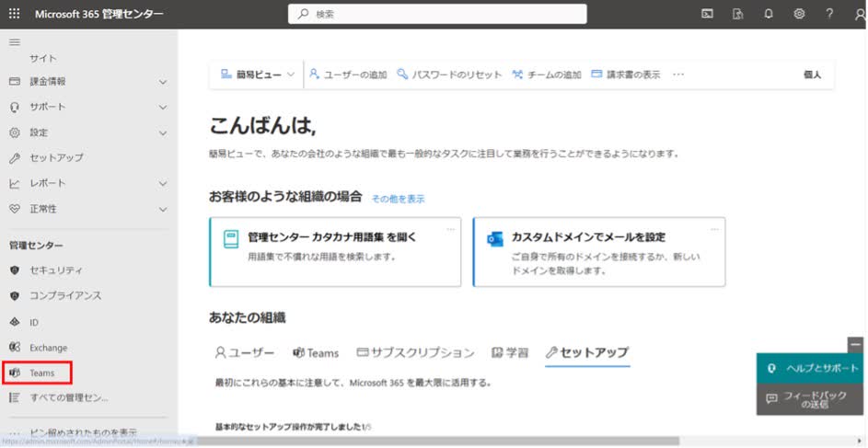868x448 pixels.
Task: Collapse navigation with hamburger icon
Action: coord(15,42)
